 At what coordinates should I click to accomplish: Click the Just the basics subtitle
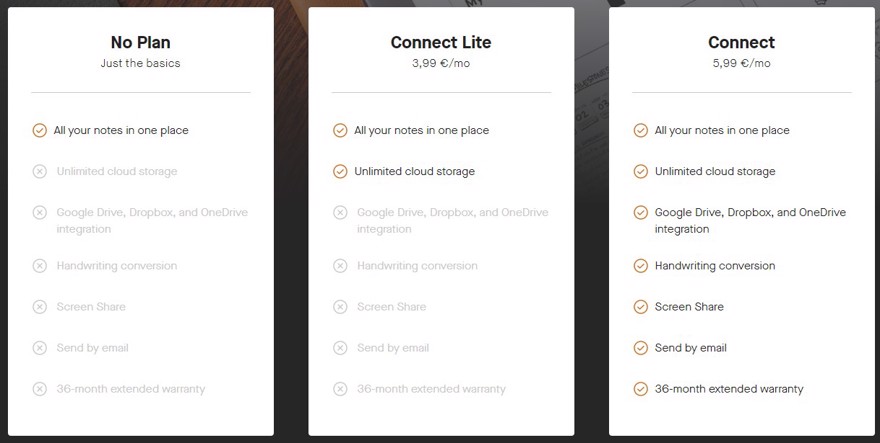(140, 63)
